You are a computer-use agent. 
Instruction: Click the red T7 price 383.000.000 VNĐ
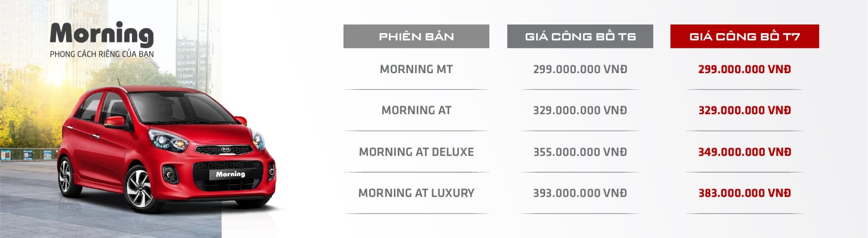(x=745, y=193)
